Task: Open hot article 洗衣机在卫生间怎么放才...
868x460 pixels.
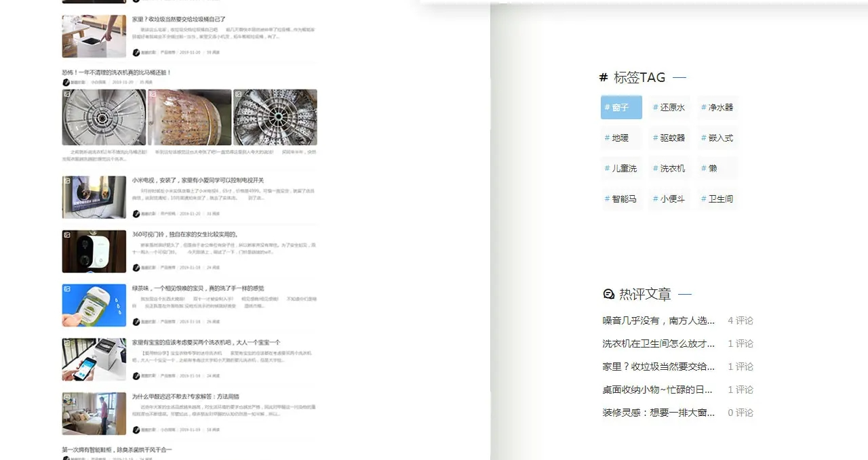Action: 658,343
